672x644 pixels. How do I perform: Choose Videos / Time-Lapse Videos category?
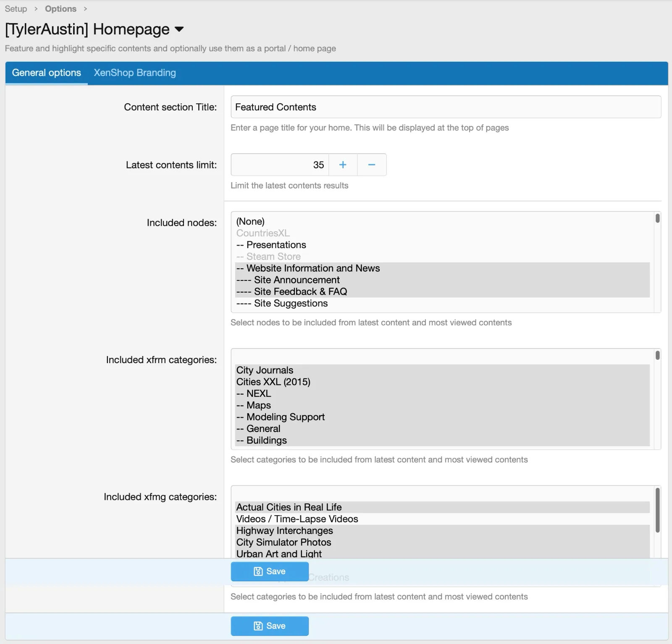coord(297,519)
